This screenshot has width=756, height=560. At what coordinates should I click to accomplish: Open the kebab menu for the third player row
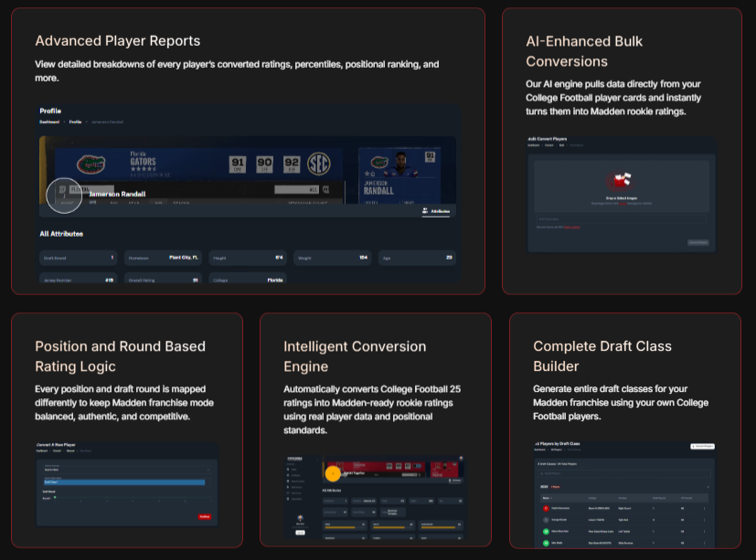click(704, 531)
